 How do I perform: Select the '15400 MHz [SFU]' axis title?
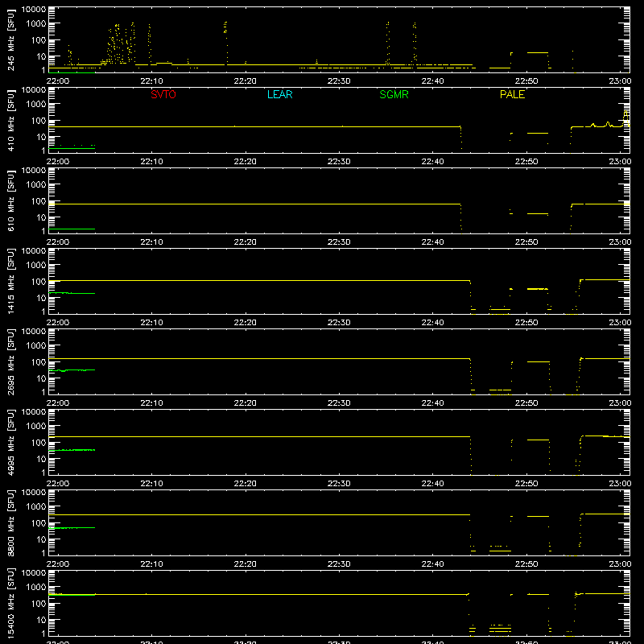pyautogui.click(x=11, y=603)
